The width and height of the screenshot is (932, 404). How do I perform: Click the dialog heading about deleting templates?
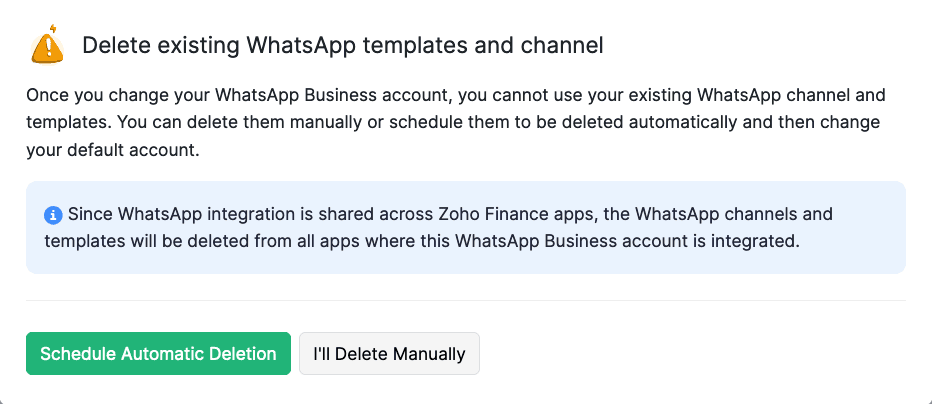pos(342,45)
